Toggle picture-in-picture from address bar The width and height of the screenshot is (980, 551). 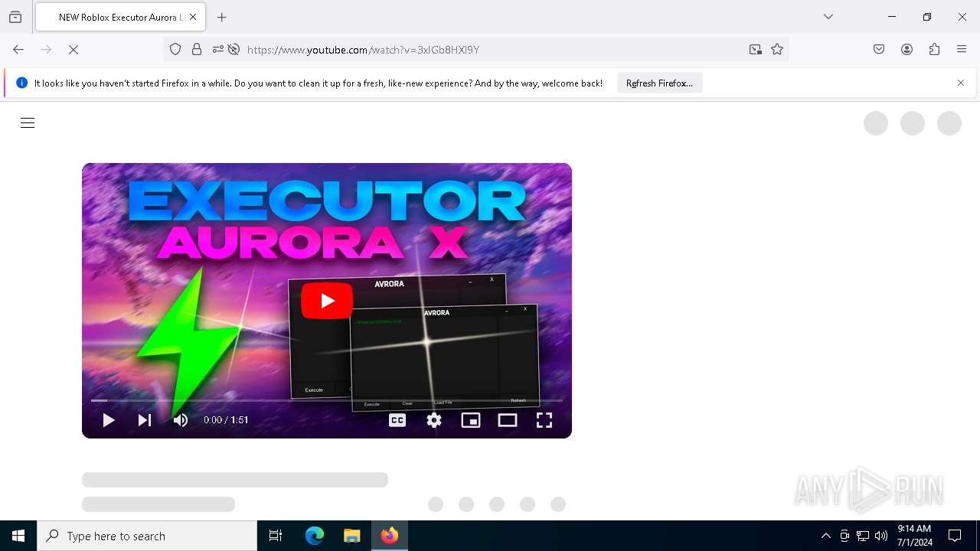coord(756,50)
